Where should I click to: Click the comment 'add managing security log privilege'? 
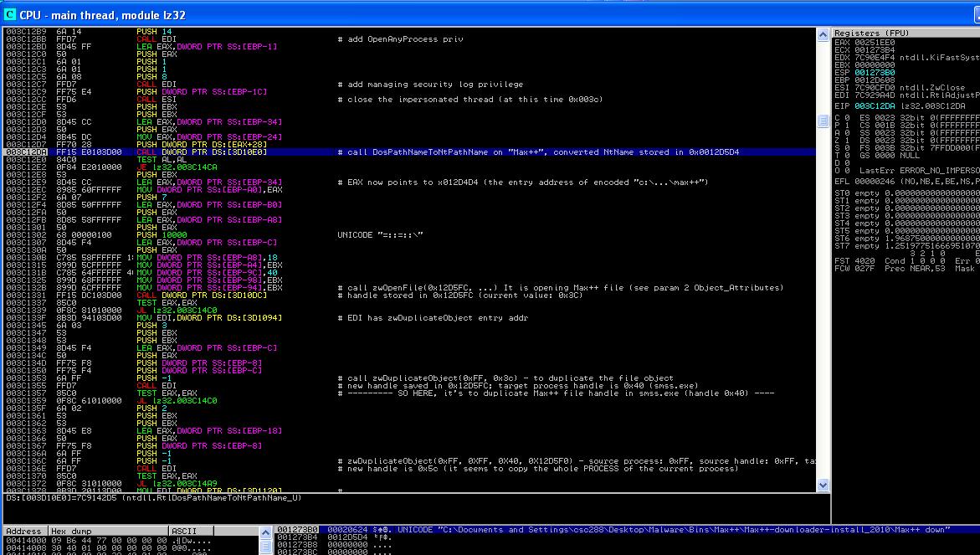pos(431,85)
